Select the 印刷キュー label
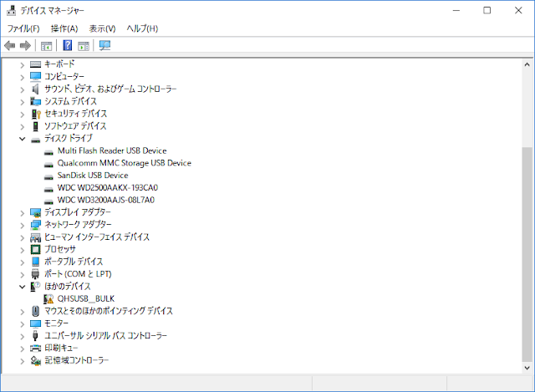 [x=61, y=348]
